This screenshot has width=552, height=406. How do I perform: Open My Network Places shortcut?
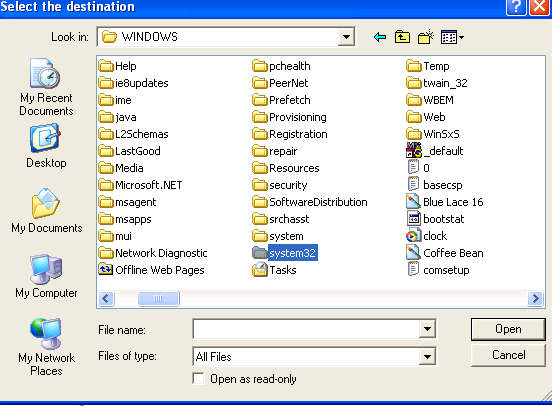click(x=46, y=347)
